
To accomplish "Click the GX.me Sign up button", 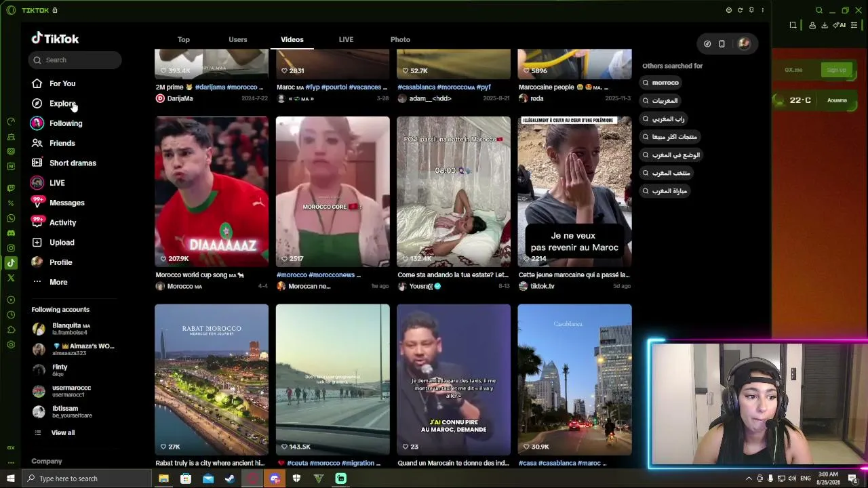I will [836, 70].
